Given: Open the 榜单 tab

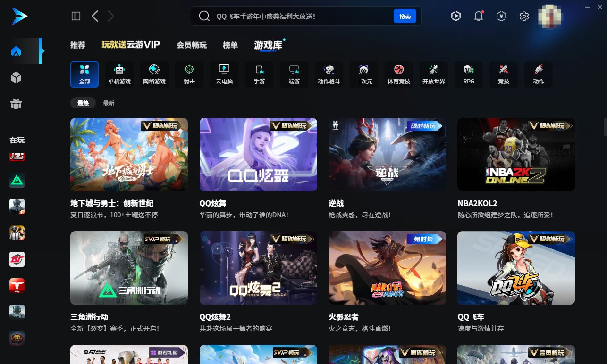Looking at the screenshot, I should [230, 45].
